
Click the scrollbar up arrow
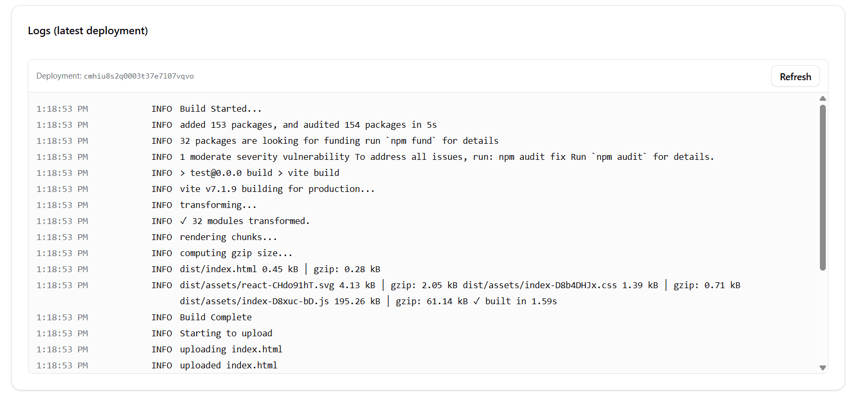coord(823,98)
